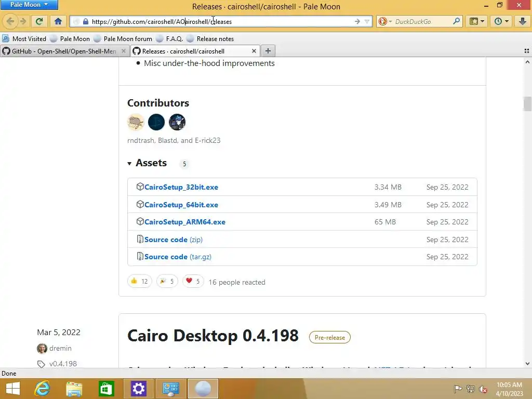Image resolution: width=532 pixels, height=399 pixels.
Task: Click inside the URL address field
Action: (x=220, y=21)
